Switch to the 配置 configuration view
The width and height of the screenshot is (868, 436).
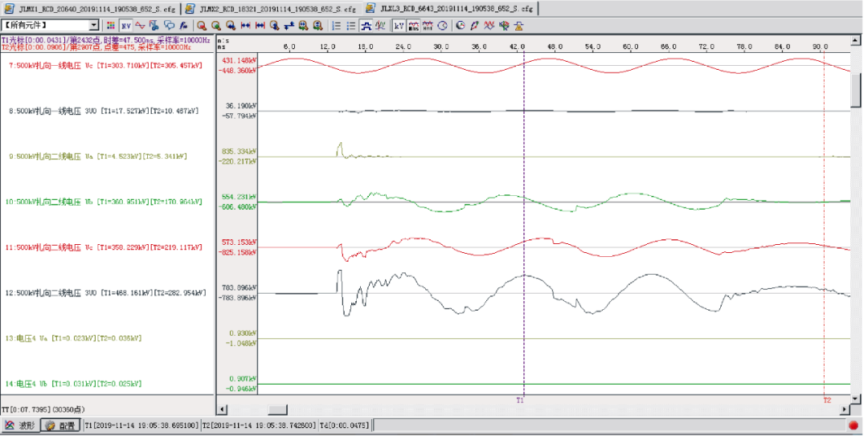tap(61, 426)
